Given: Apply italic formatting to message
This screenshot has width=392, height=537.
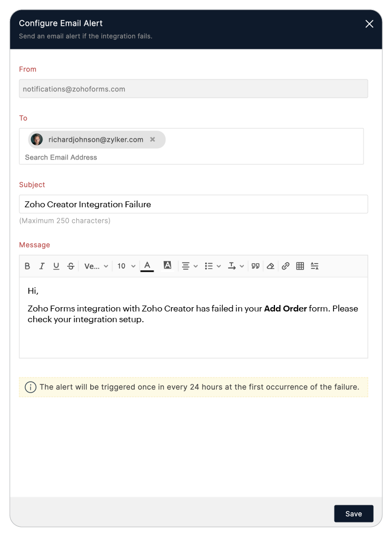Looking at the screenshot, I should [x=42, y=266].
